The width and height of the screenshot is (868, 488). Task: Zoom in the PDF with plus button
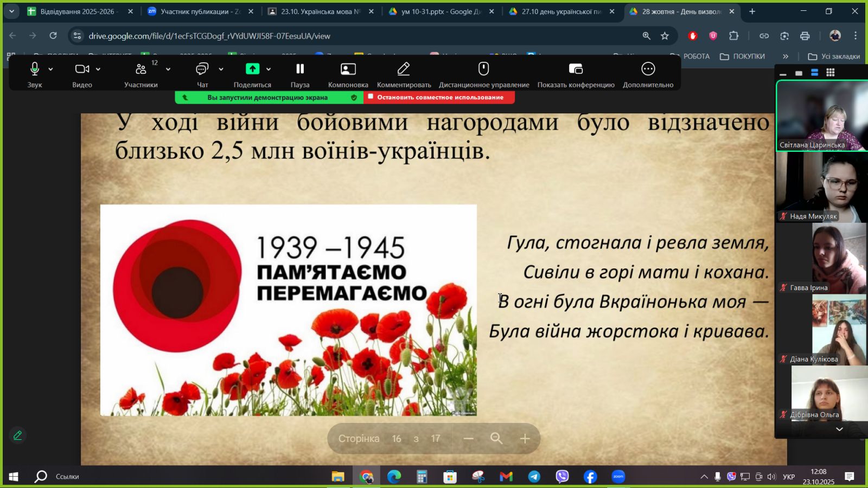pyautogui.click(x=525, y=439)
